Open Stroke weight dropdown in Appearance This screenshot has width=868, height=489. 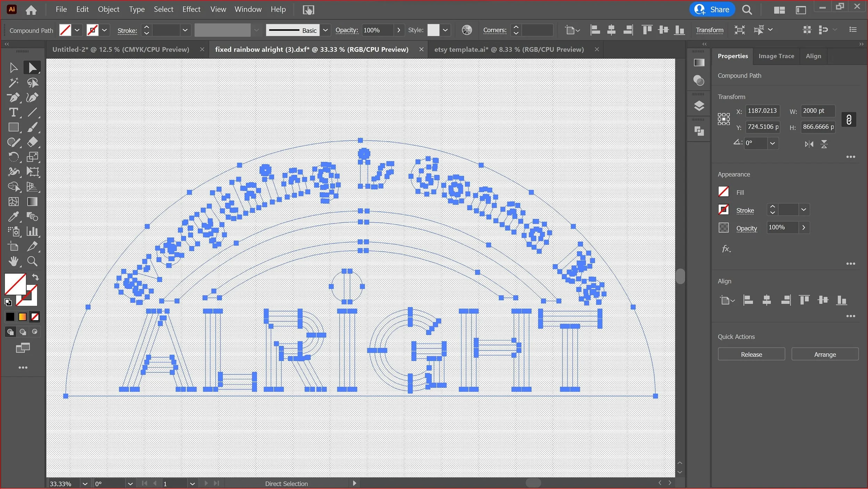pos(803,210)
